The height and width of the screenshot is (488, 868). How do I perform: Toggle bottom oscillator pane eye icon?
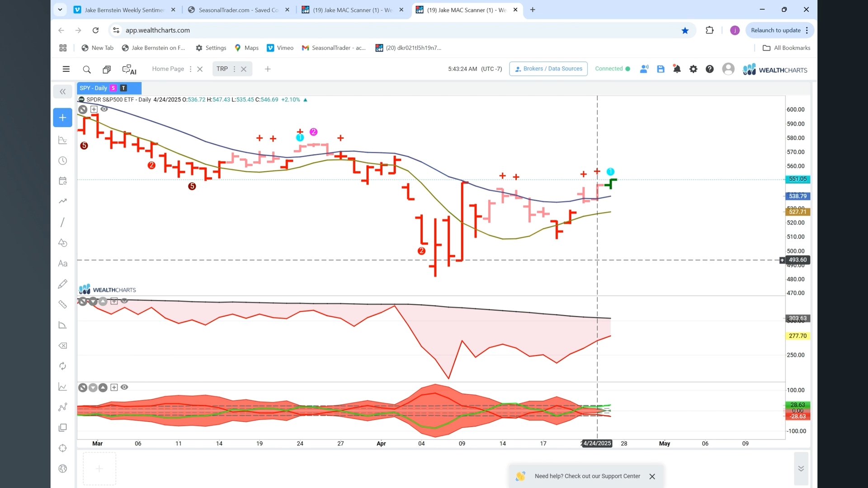tap(124, 387)
